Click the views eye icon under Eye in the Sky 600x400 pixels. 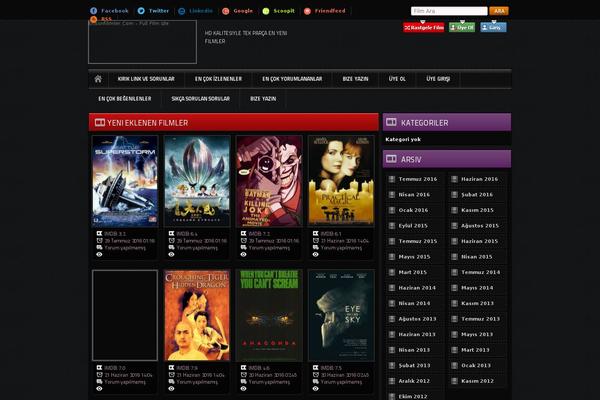click(x=316, y=389)
